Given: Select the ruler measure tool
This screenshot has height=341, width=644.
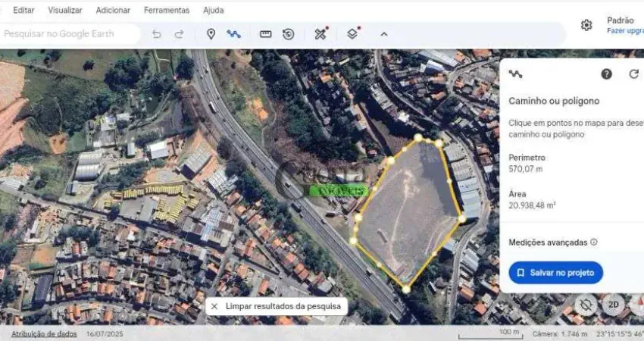Looking at the screenshot, I should point(266,34).
